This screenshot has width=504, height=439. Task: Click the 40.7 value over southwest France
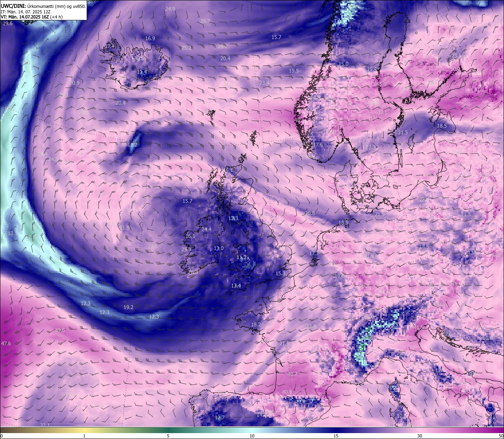(x=293, y=374)
